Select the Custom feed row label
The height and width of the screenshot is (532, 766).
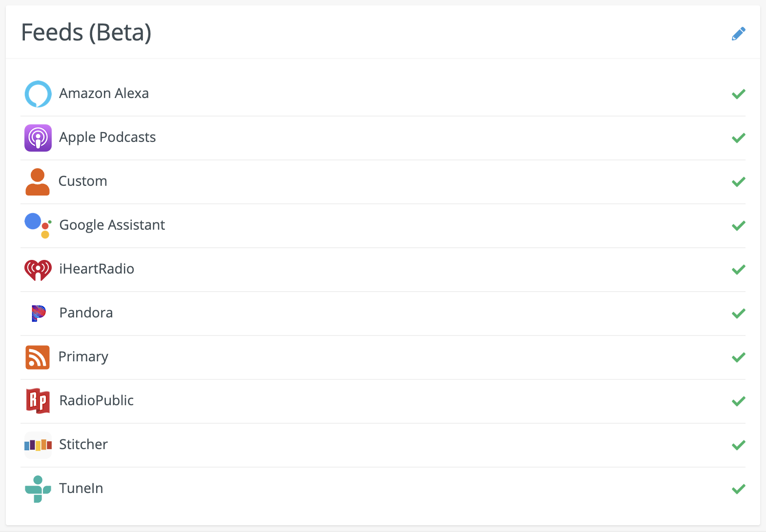tap(83, 181)
